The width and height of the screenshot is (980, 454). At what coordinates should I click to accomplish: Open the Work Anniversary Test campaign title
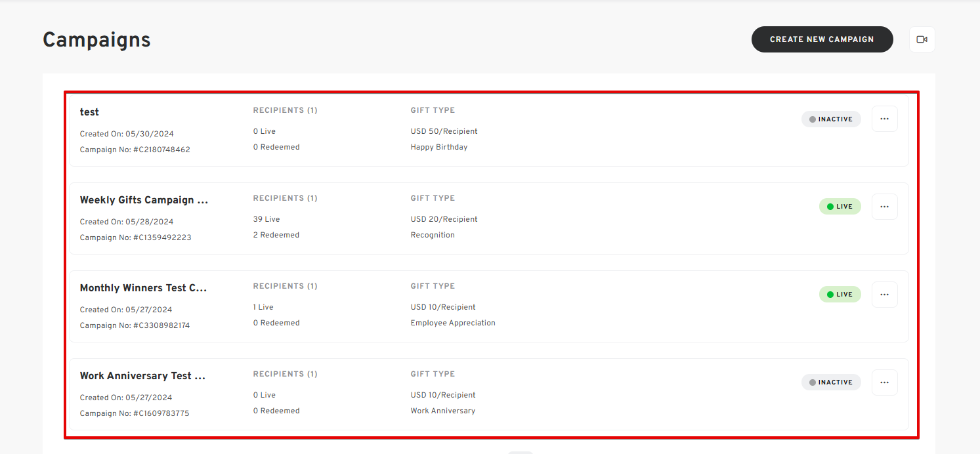tap(142, 376)
